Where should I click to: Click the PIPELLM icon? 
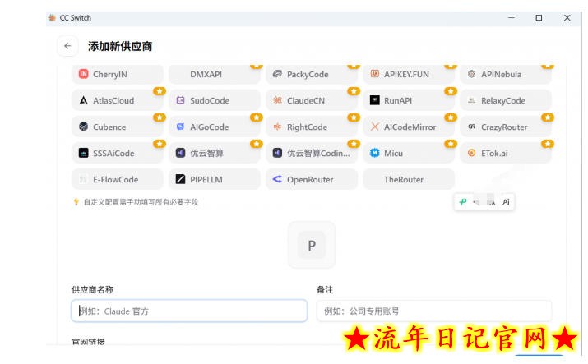click(x=180, y=179)
